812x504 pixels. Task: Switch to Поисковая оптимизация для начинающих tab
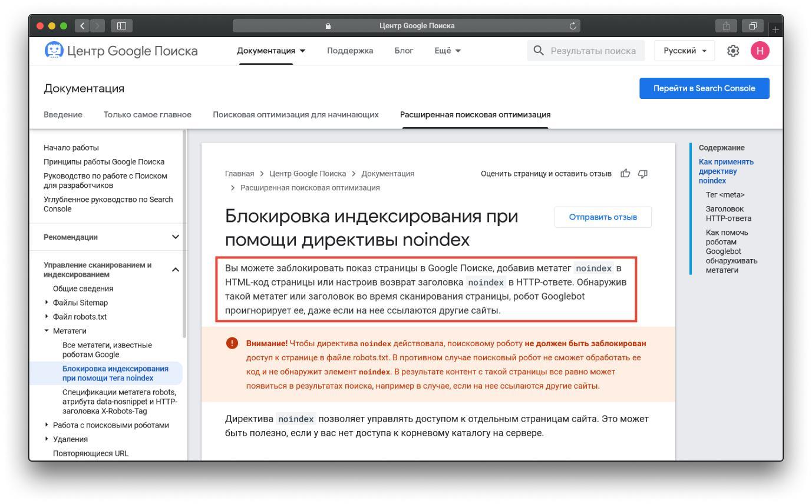click(296, 114)
